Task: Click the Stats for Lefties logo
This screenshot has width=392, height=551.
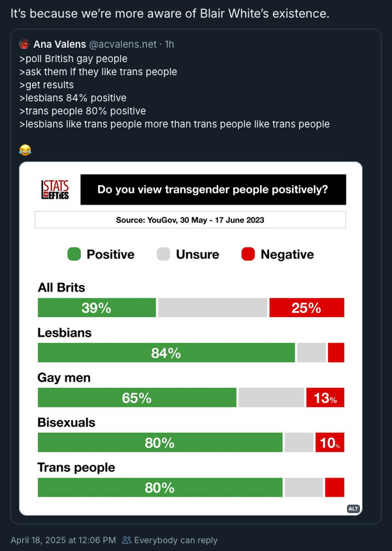Action: coord(55,190)
